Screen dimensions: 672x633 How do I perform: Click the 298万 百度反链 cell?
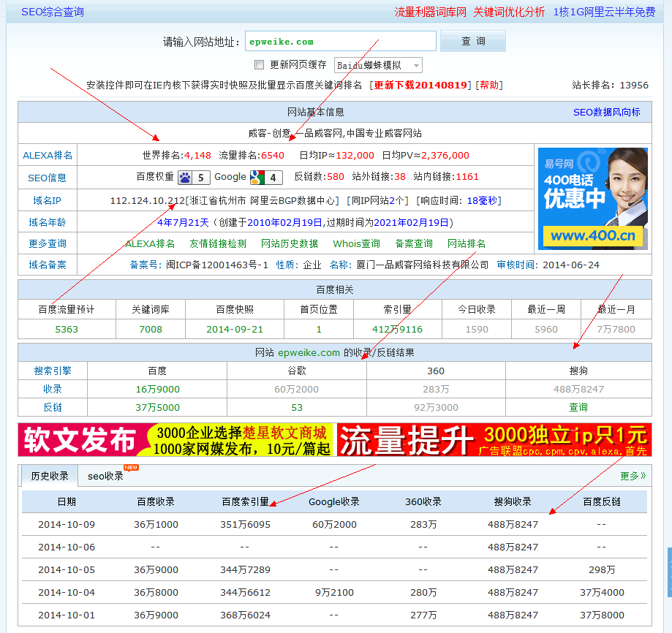coord(602,569)
